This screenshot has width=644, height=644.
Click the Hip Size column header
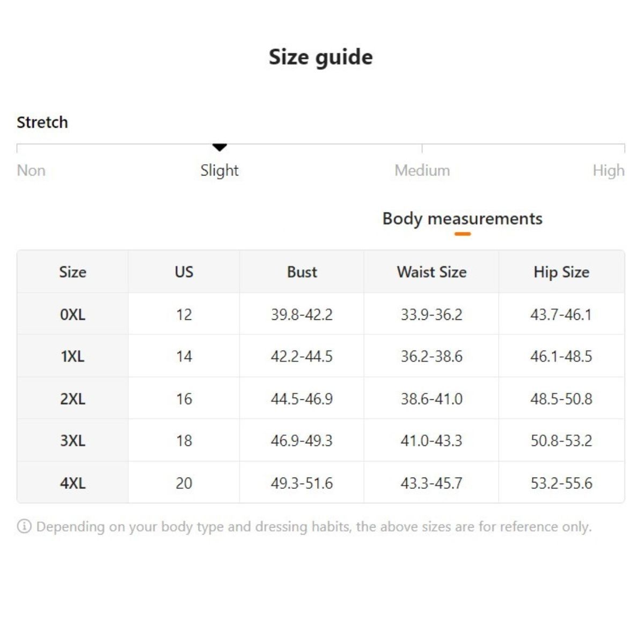tap(561, 272)
